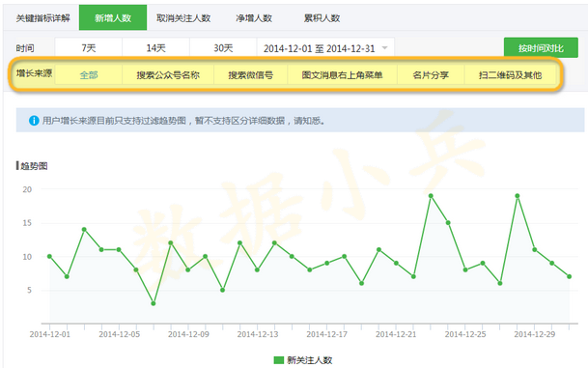Click the 时间 label

(x=25, y=48)
